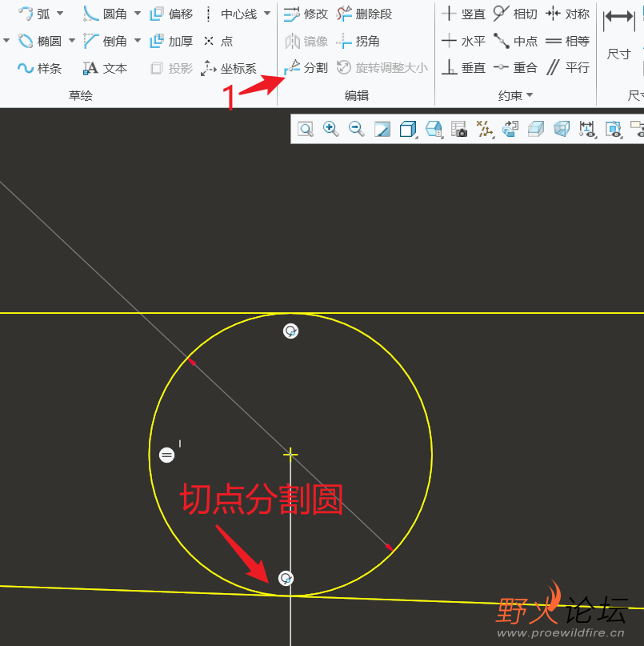Select the Spline (样条) tool

coord(40,68)
